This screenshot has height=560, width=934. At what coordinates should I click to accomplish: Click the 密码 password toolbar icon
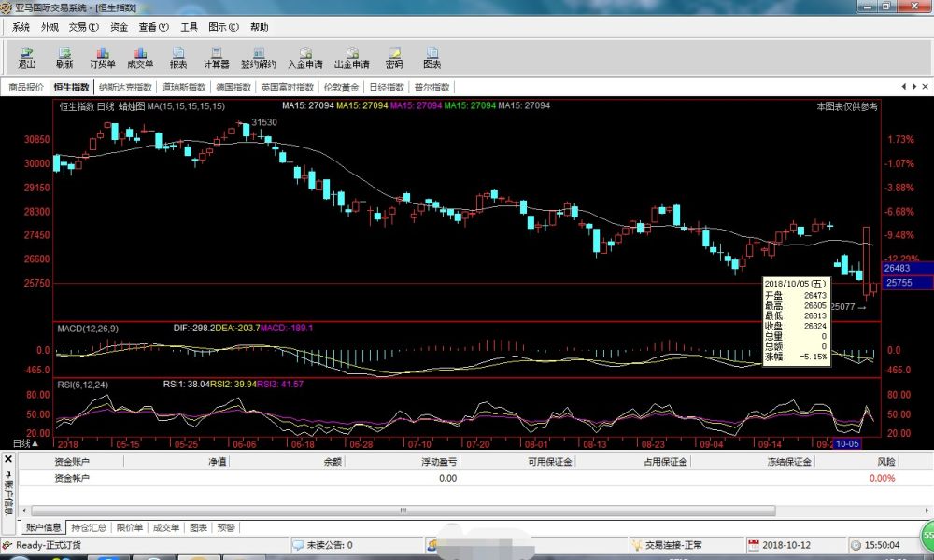coord(394,58)
